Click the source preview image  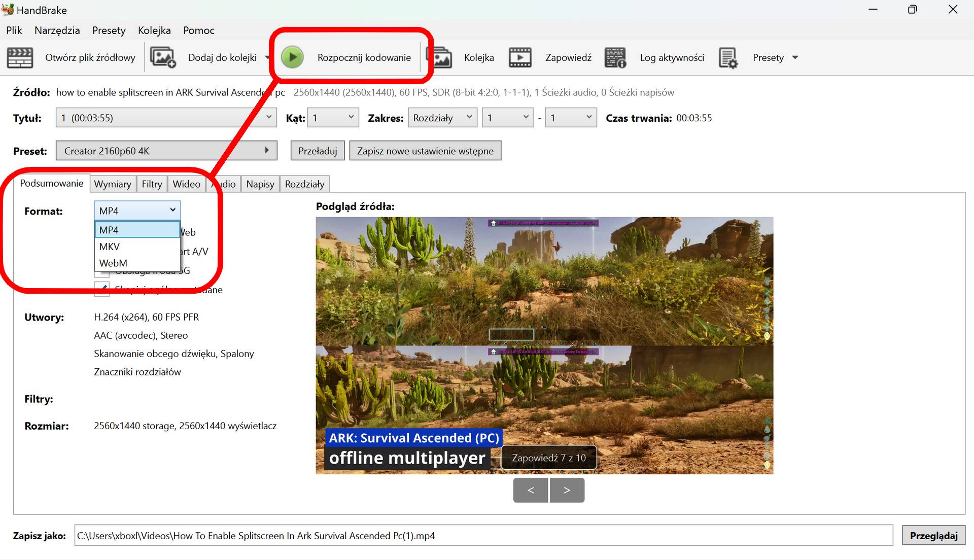click(544, 345)
